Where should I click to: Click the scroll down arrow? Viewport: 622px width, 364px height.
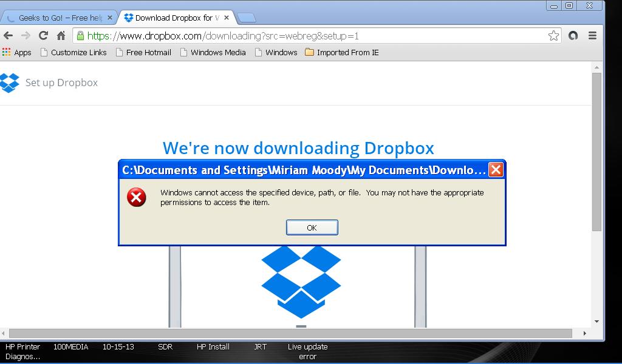(596, 322)
